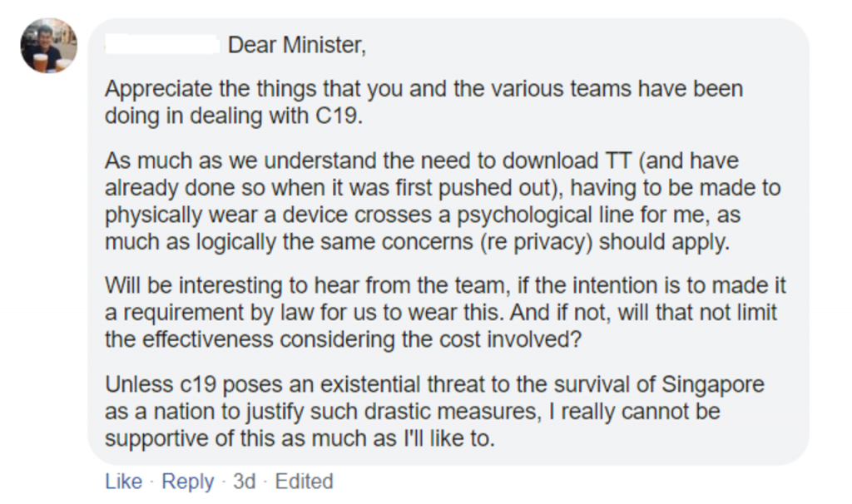852x504 pixels.
Task: Click the redacted commenter name
Action: click(163, 45)
